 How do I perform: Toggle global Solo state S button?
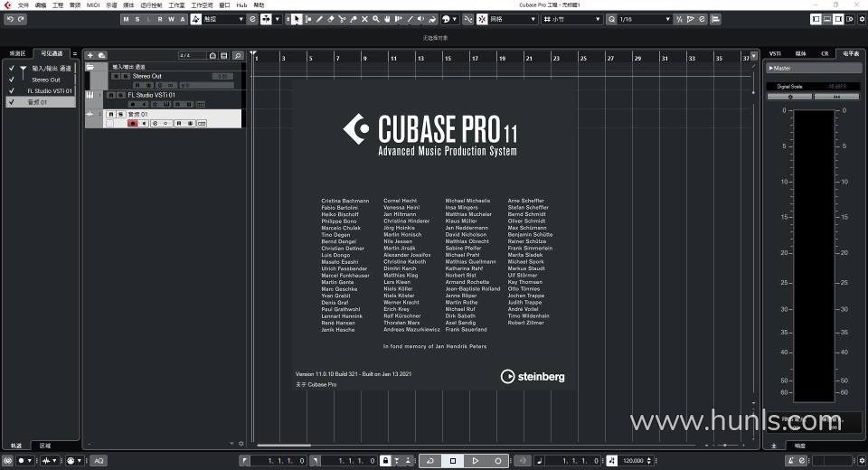[137, 19]
